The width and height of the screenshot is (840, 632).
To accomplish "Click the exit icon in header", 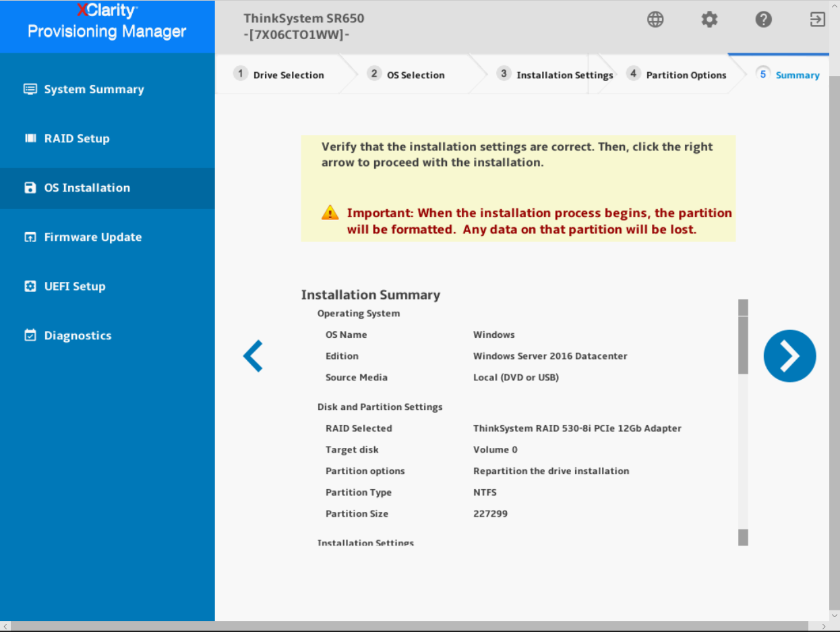I will [817, 20].
